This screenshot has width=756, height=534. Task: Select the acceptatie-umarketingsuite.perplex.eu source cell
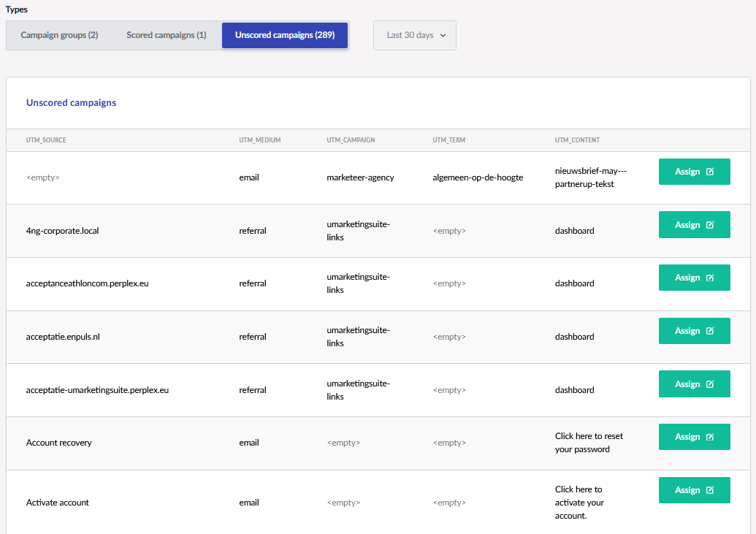pyautogui.click(x=97, y=390)
